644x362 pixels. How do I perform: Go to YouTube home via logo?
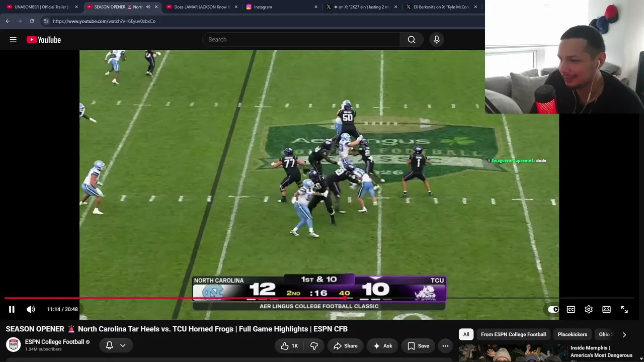pyautogui.click(x=44, y=40)
